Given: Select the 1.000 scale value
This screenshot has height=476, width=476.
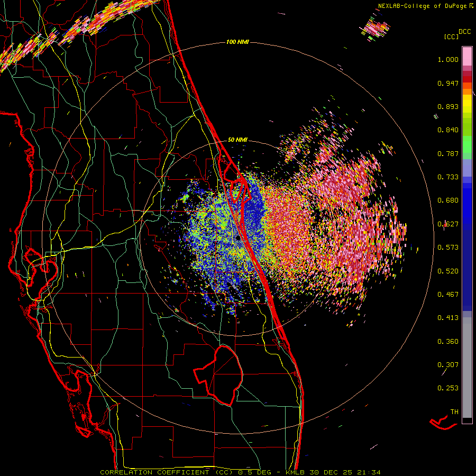Looking at the screenshot, I should tap(448, 59).
